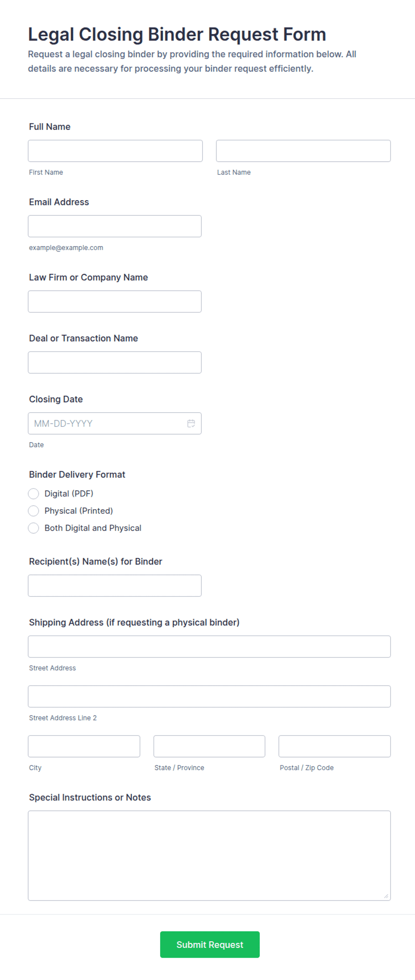The image size is (415, 980).
Task: Choose Physical (Printed) binder option
Action: [x=33, y=511]
